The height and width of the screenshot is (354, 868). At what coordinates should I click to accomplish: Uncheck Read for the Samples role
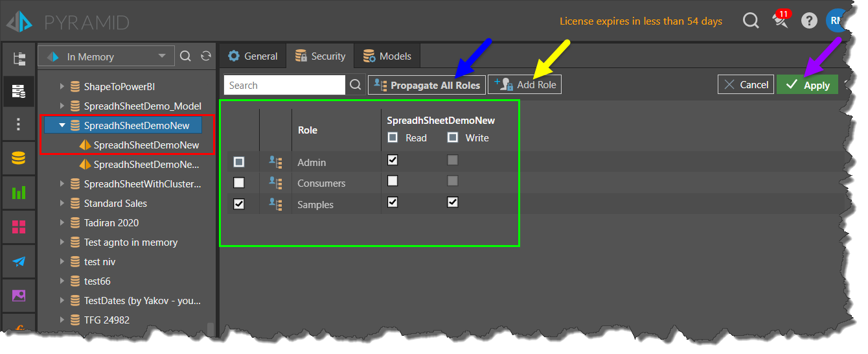pyautogui.click(x=393, y=202)
